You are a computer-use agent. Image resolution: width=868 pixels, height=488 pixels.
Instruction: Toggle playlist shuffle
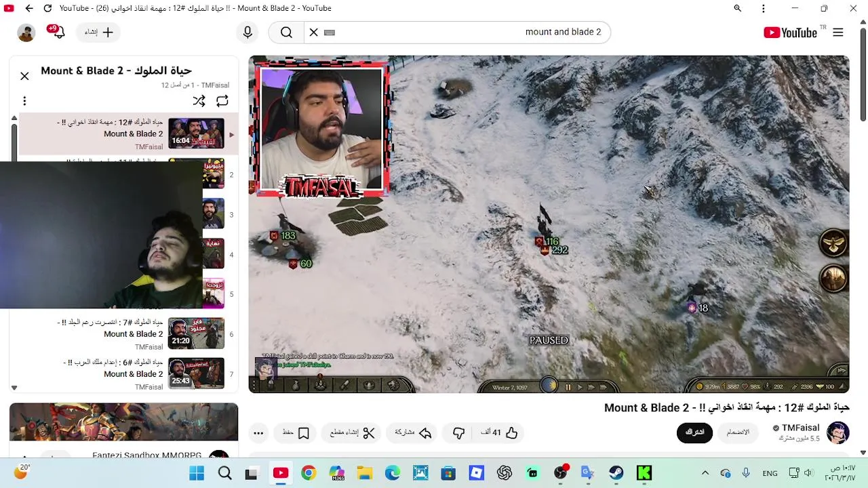199,101
